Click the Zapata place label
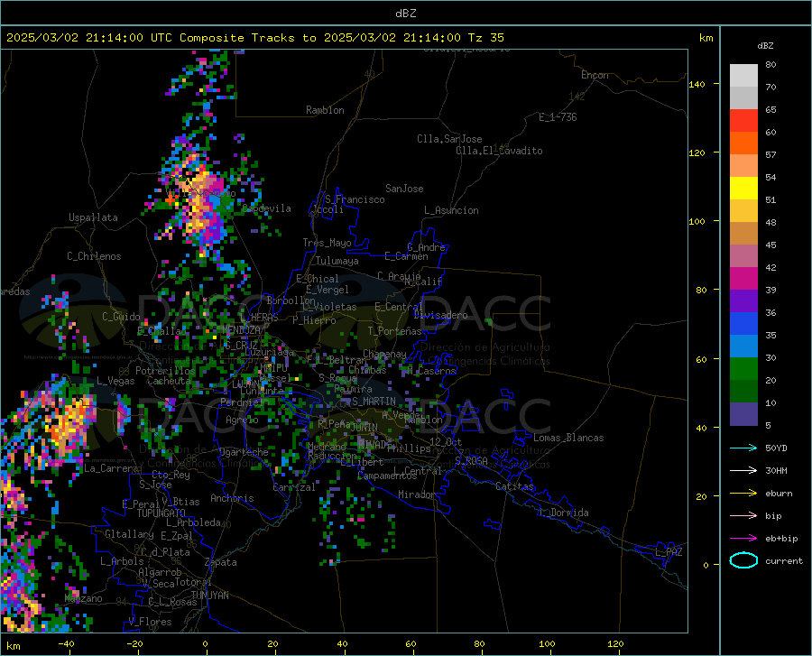 pos(221,562)
